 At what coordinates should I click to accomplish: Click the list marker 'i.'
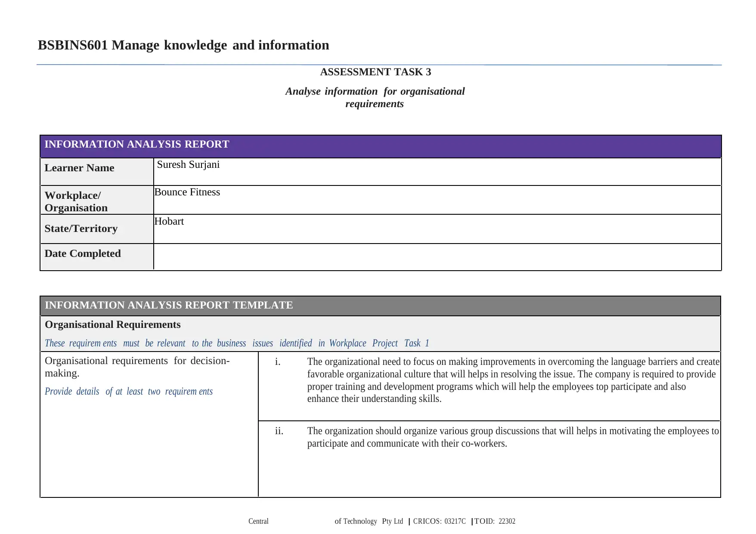pyautogui.click(x=278, y=362)
